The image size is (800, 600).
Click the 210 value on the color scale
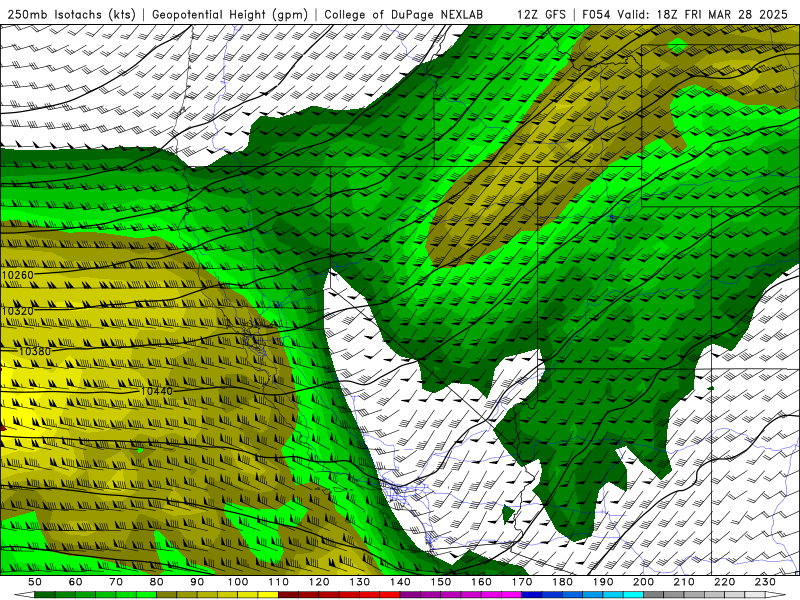tap(685, 582)
